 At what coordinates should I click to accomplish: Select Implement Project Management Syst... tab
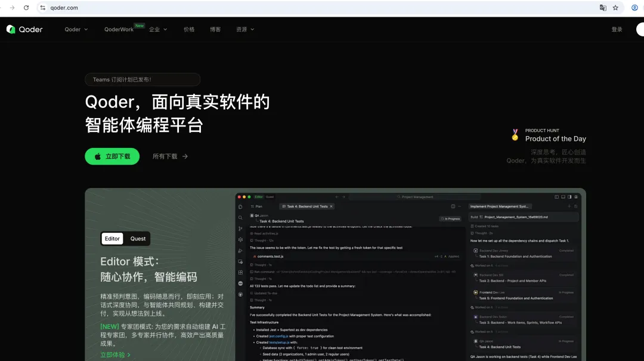[500, 206]
